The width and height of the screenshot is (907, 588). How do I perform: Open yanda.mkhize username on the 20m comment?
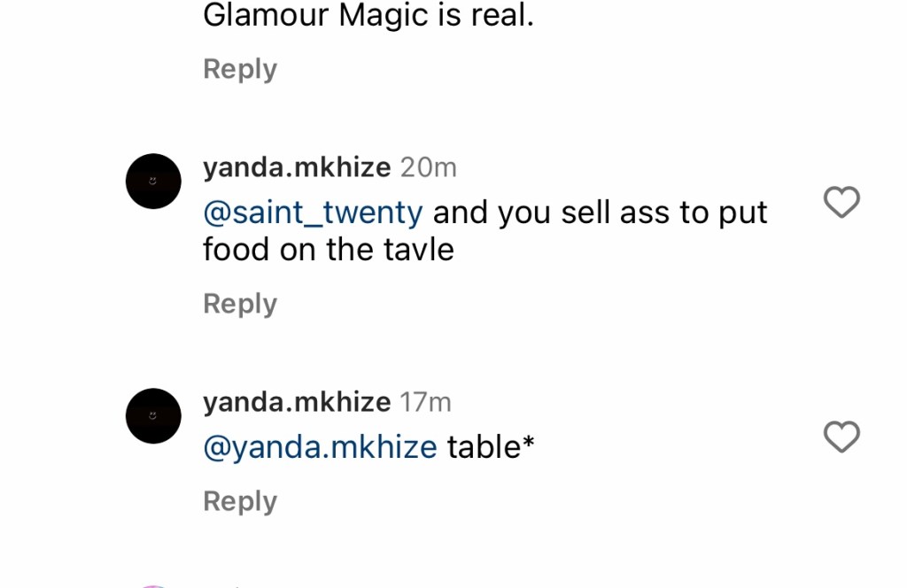[297, 167]
